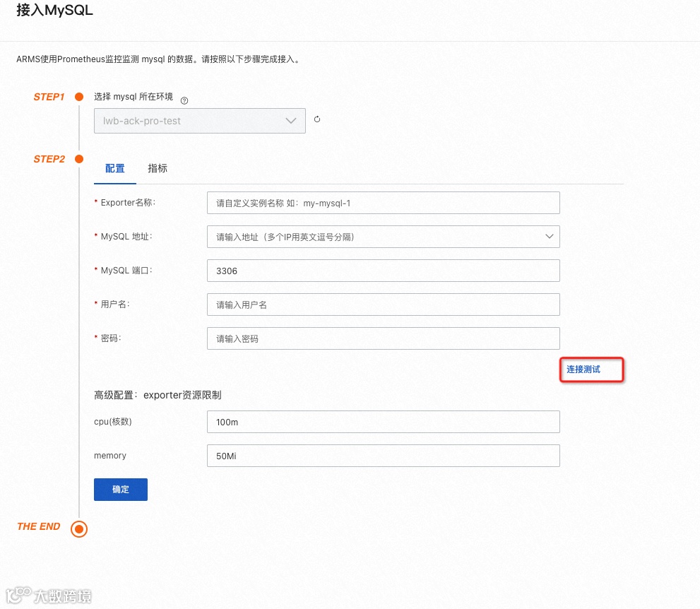Image resolution: width=700 pixels, height=609 pixels.
Task: Focus the memory field showing 50Mi
Action: [x=383, y=456]
